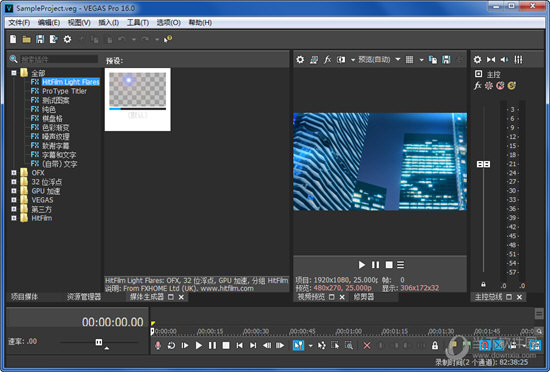Open the 视图(V) menu

point(79,23)
